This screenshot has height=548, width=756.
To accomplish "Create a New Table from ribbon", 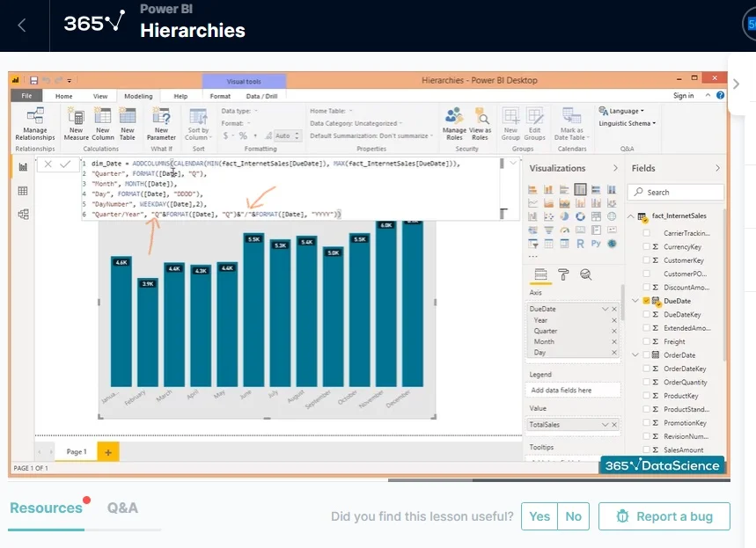I will [x=128, y=122].
